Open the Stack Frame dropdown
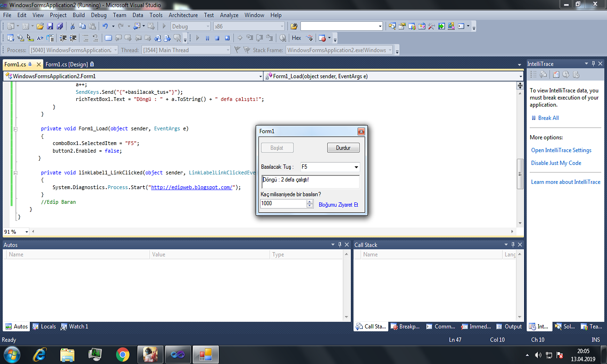607x364 pixels. click(390, 50)
